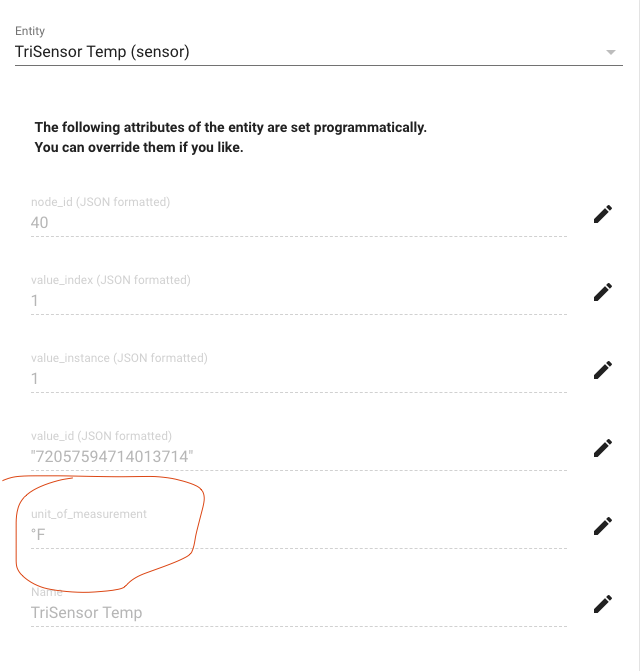Viewport: 640px width, 671px height.
Task: Click the "node_id (JSON formatted)" label
Action: pyautogui.click(x=101, y=202)
